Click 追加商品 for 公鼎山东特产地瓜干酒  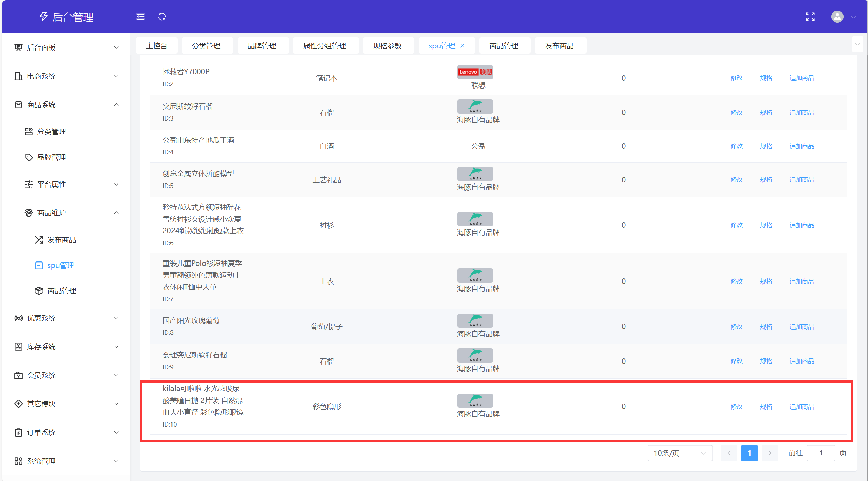[x=802, y=146]
